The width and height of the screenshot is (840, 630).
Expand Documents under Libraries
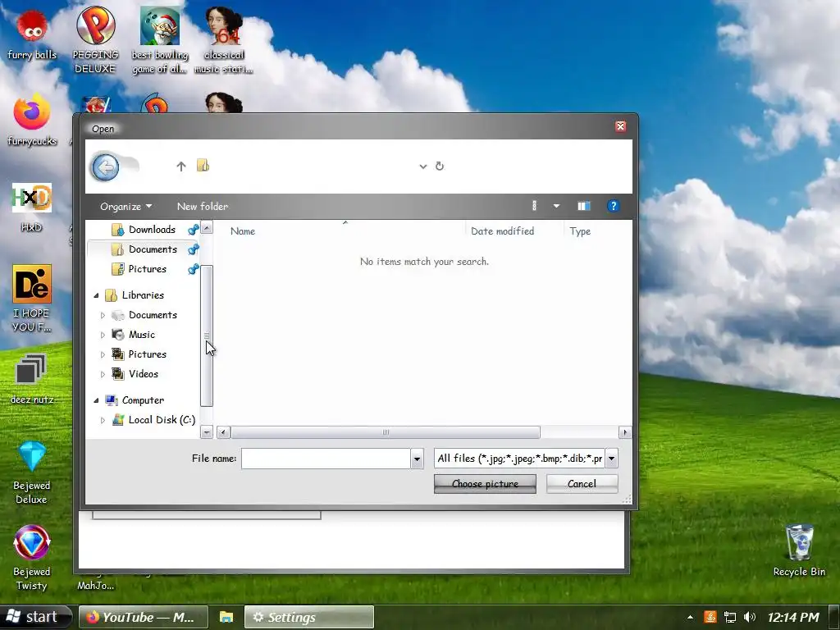[x=103, y=315]
